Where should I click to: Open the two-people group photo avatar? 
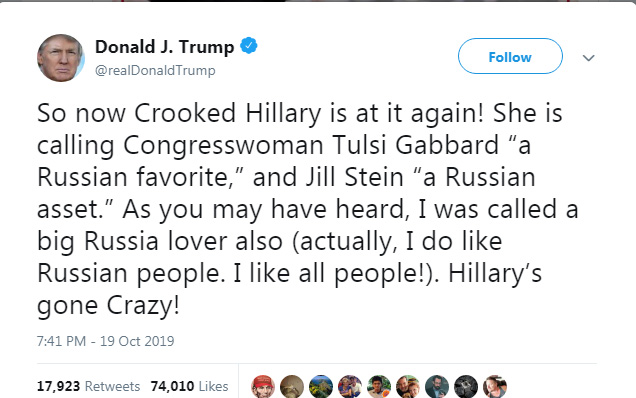pyautogui.click(x=350, y=387)
